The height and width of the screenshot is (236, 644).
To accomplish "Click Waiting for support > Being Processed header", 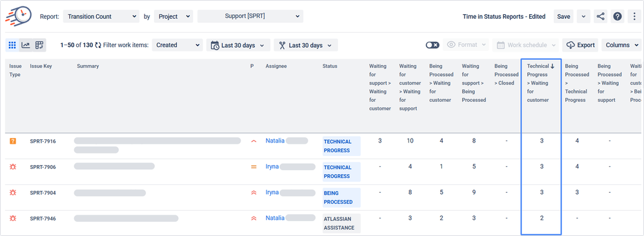I will [474, 83].
